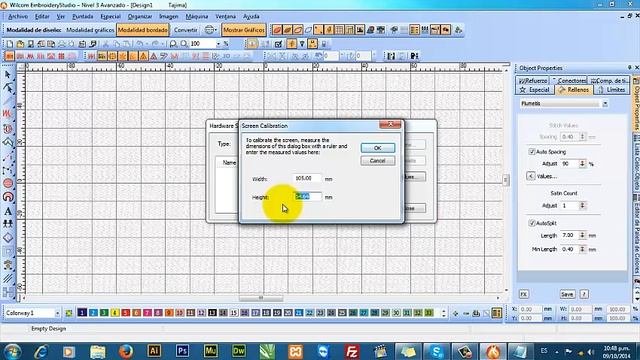
Task: Switch to Modalidad bordado mode
Action: coord(142,30)
